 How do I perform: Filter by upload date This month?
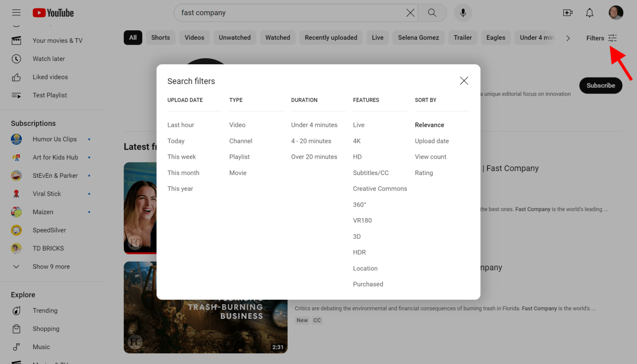184,173
